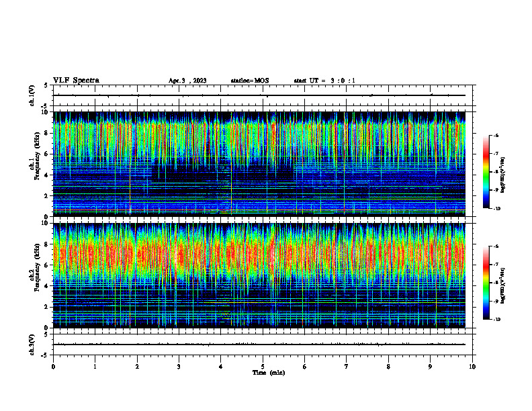Click time axis tick label "3"
Screen dimensions: 532x411
179,367
